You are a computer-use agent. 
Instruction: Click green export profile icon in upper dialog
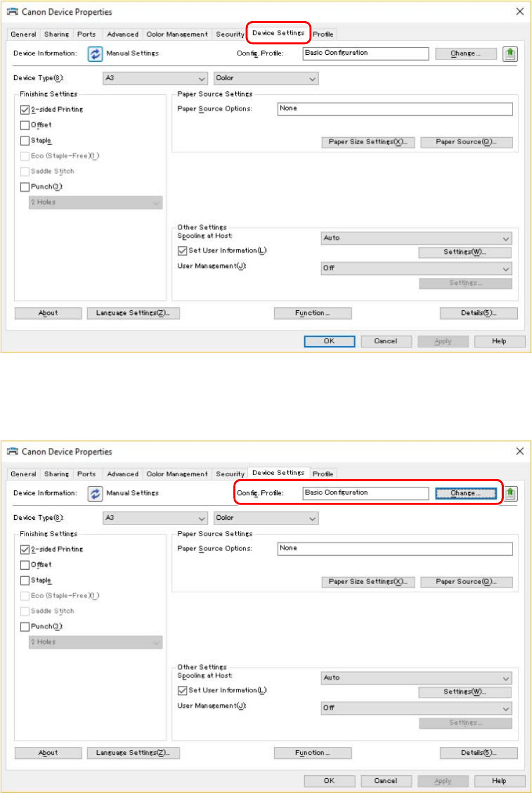[x=510, y=54]
